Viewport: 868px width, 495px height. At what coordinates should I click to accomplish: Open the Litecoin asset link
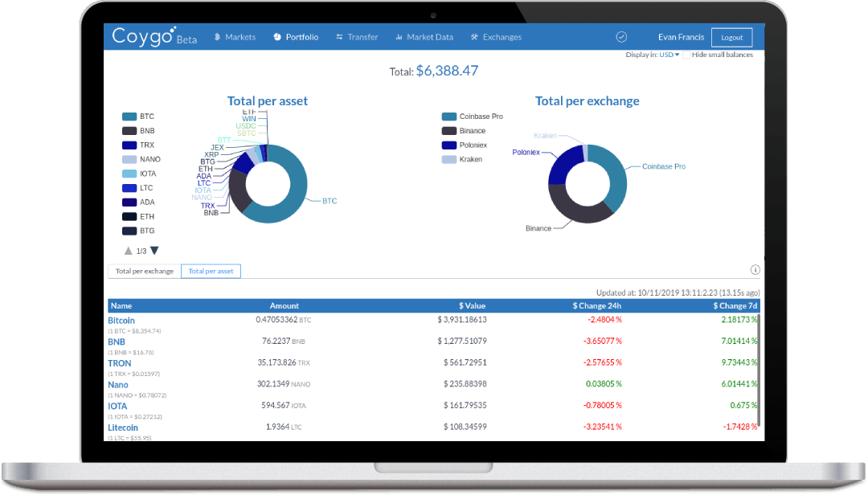click(123, 427)
